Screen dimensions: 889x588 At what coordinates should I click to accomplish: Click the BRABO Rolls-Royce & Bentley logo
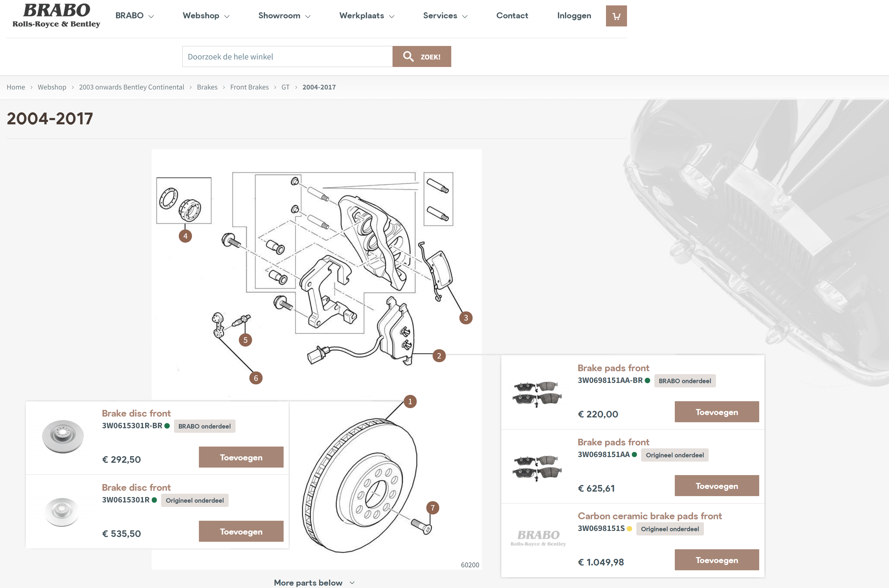click(56, 16)
